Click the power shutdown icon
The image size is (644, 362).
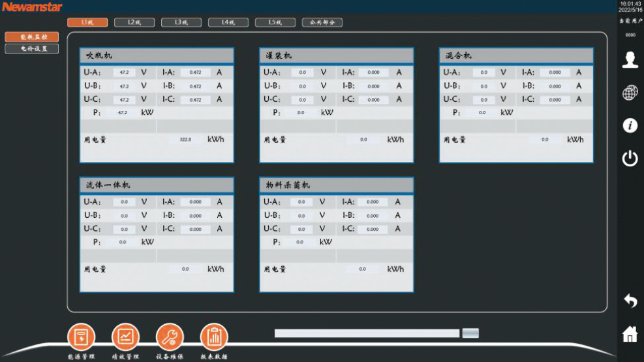pyautogui.click(x=630, y=158)
